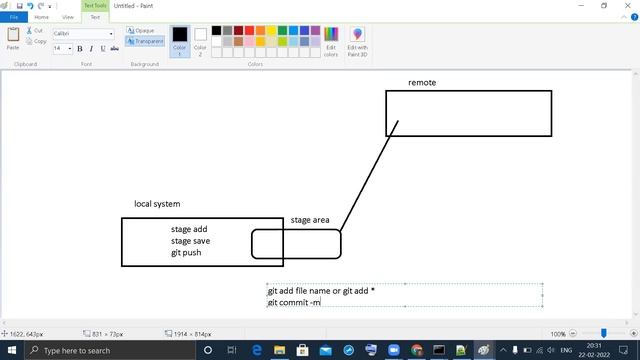Open Task View from taskbar
The image size is (640, 360).
(232, 350)
